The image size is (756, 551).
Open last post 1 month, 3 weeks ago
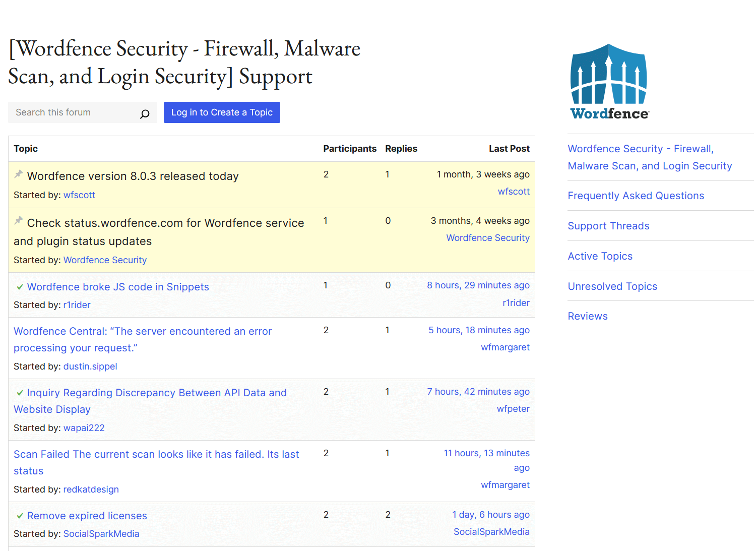pos(483,174)
